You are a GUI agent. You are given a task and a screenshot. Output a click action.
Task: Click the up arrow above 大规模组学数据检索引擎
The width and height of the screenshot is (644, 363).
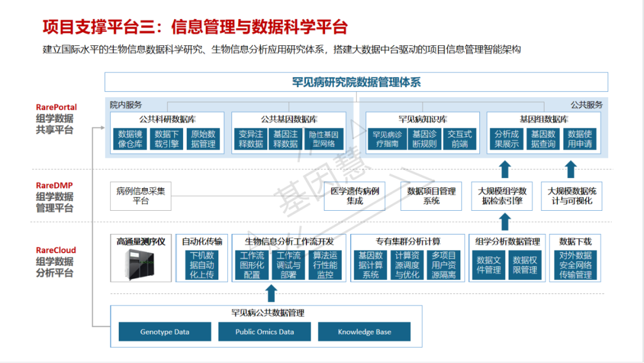pyautogui.click(x=504, y=168)
